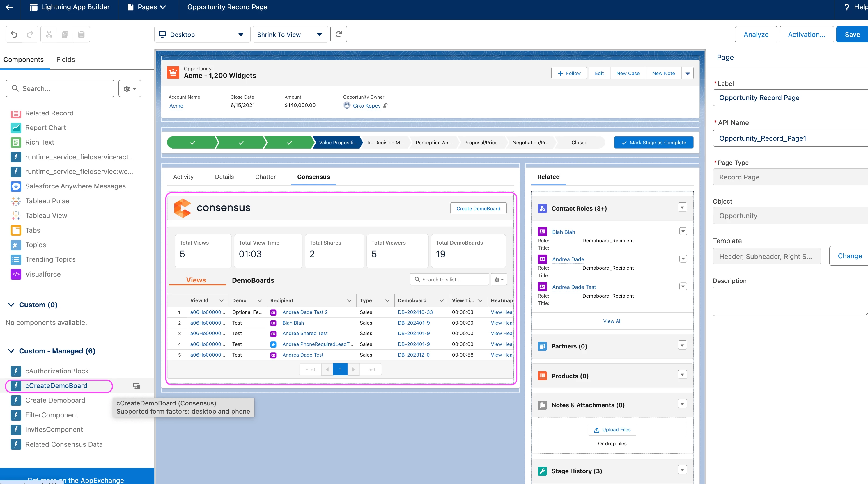The image size is (868, 484).
Task: Click the components Search field
Action: [60, 89]
